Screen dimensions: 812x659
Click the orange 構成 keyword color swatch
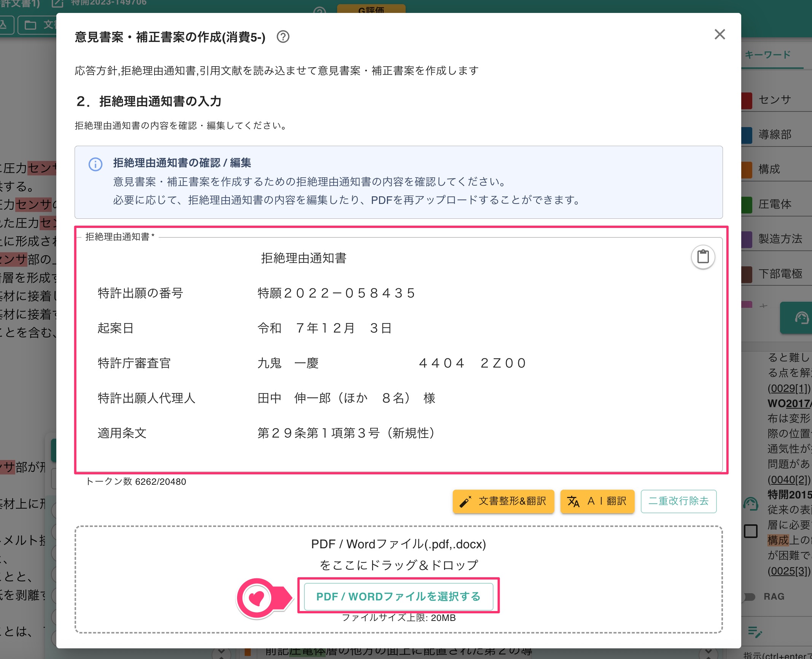coord(747,170)
